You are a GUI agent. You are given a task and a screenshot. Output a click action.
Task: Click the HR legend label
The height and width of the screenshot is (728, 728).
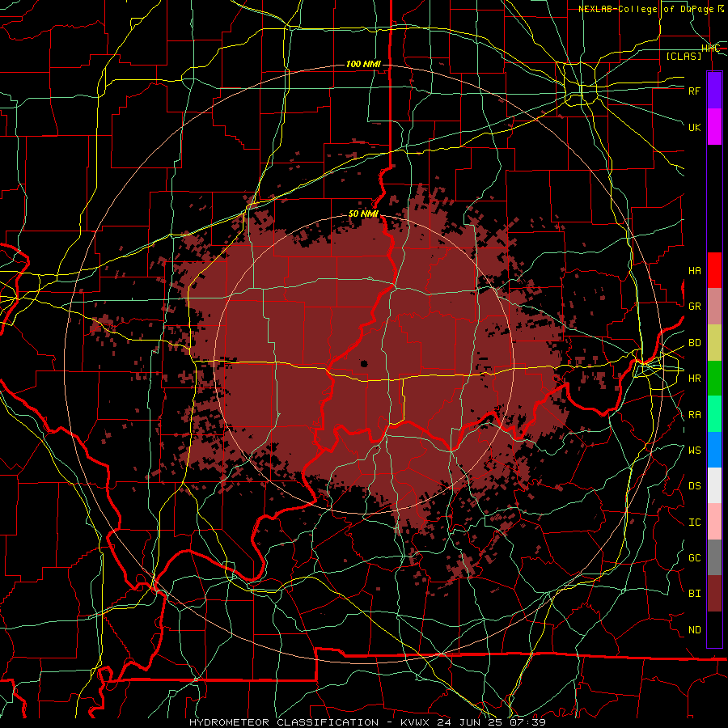pos(694,379)
